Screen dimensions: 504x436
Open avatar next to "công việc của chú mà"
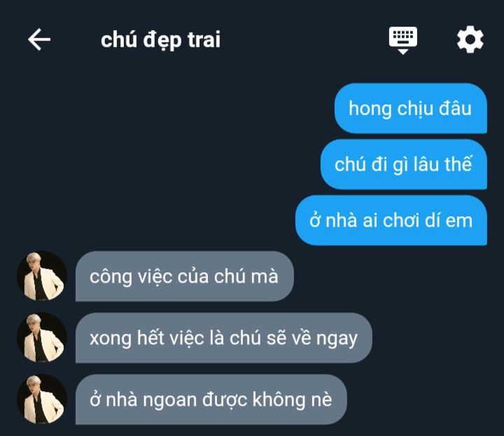click(42, 276)
